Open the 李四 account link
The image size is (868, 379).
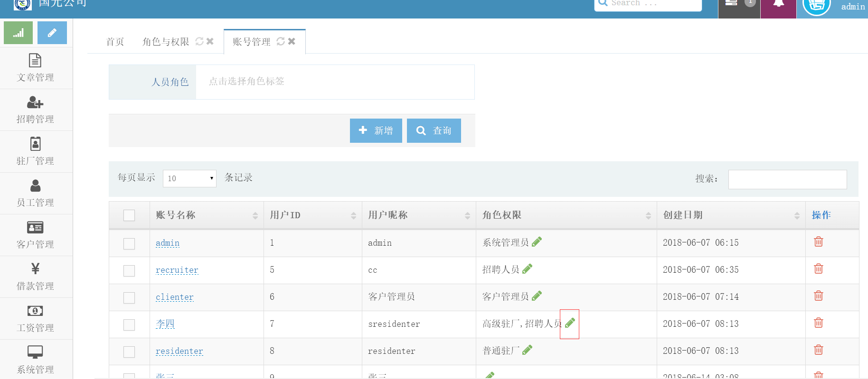pos(165,324)
